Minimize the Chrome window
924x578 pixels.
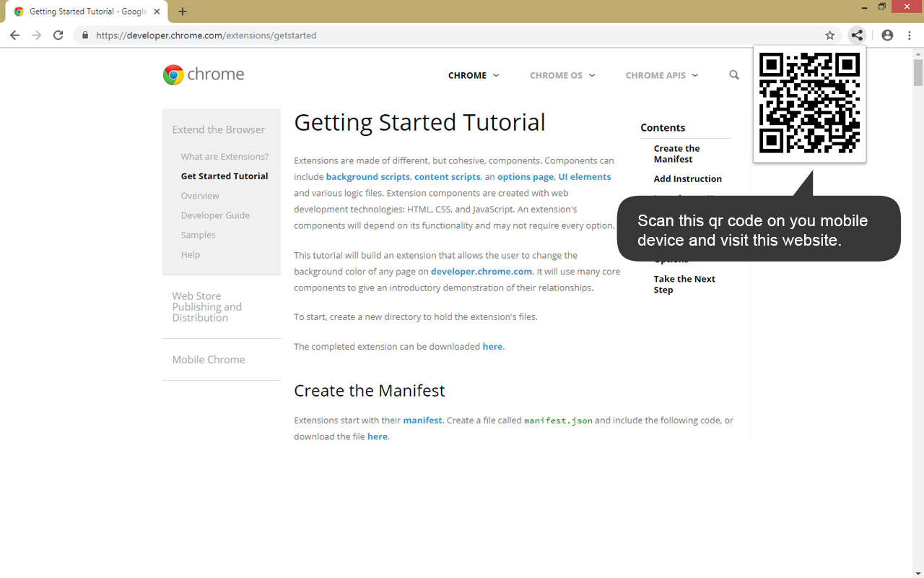[865, 7]
